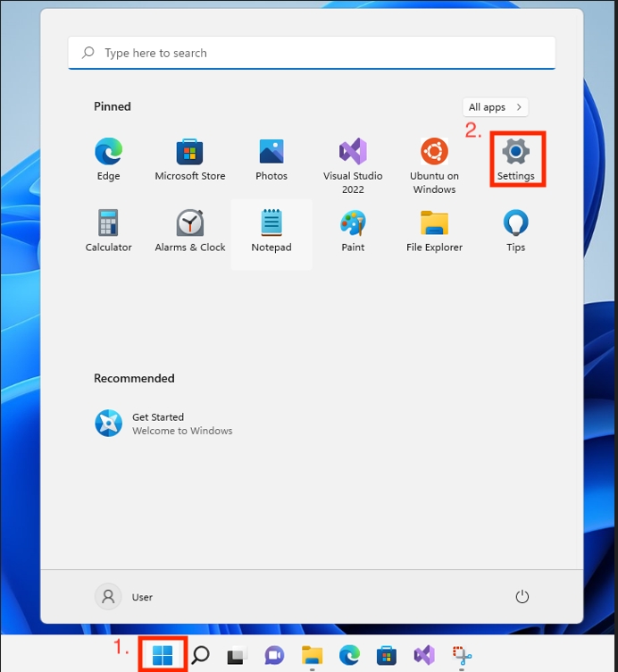The height and width of the screenshot is (672, 618).
Task: Click the Start button on the taskbar
Action: (163, 655)
